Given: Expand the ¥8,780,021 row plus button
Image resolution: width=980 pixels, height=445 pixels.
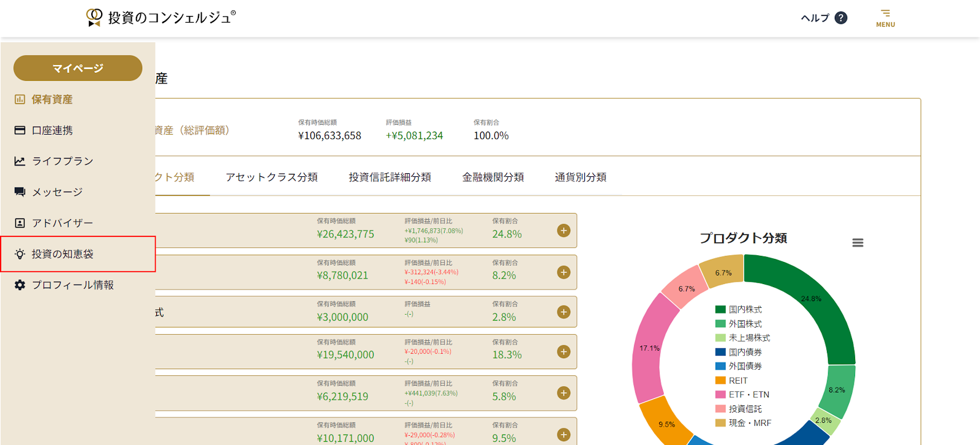Looking at the screenshot, I should (563, 272).
